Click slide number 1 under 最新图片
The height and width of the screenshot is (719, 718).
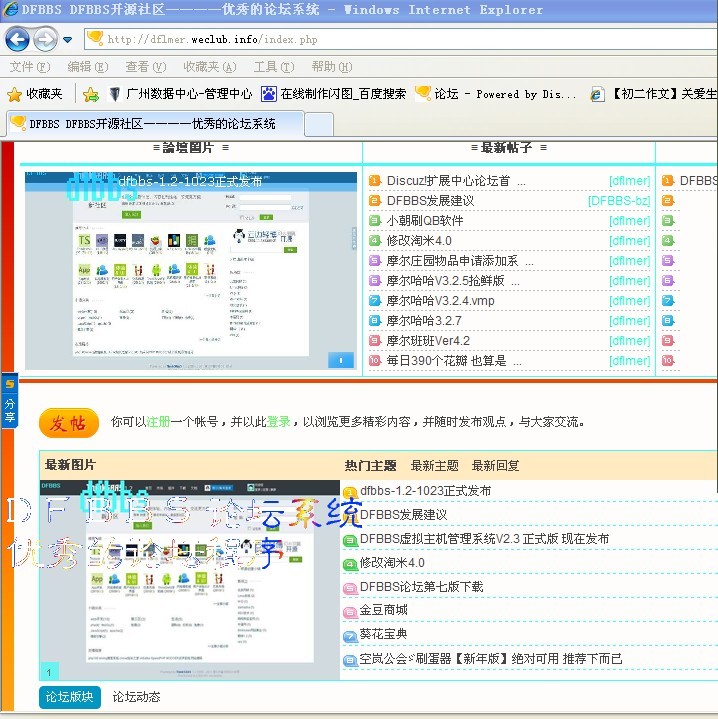[50, 672]
